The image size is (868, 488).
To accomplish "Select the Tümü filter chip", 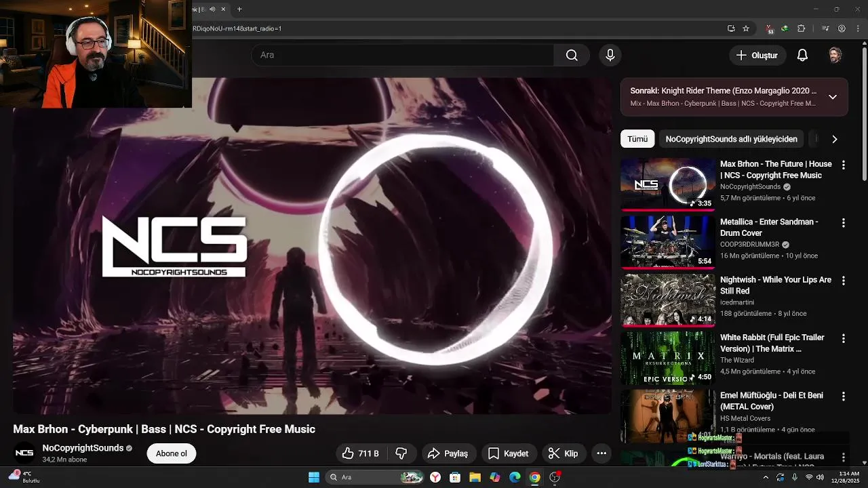I will [x=637, y=139].
